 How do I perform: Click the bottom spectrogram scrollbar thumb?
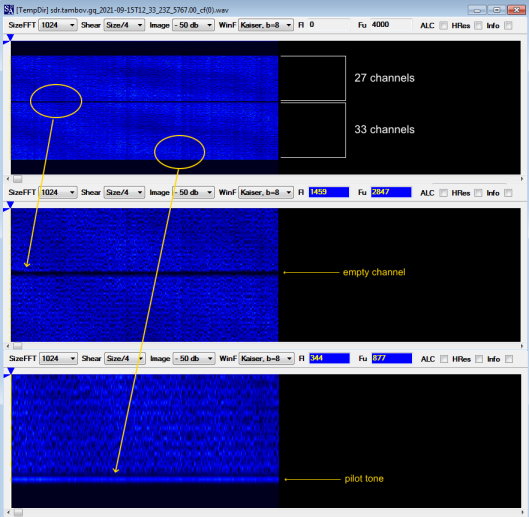tap(18, 513)
